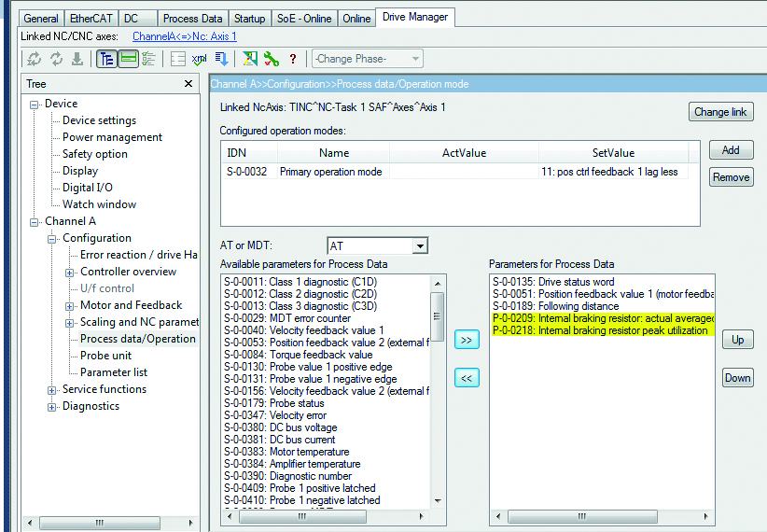Click the Up button

point(738,340)
